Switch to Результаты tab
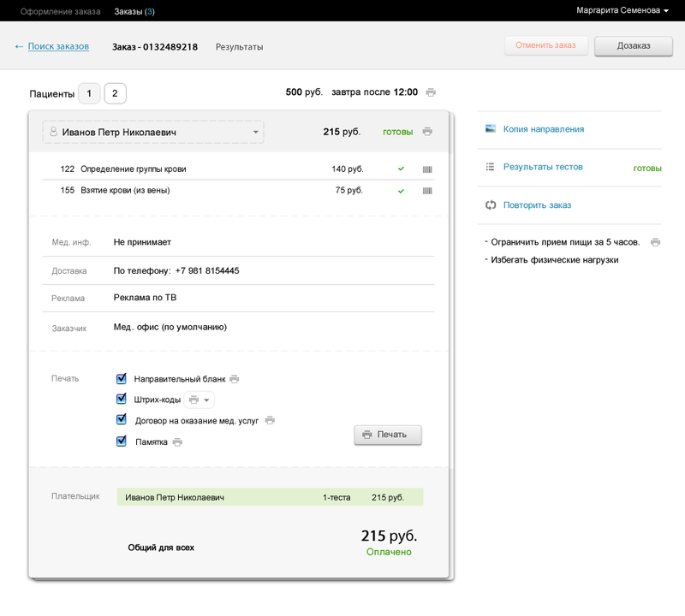 coord(240,47)
